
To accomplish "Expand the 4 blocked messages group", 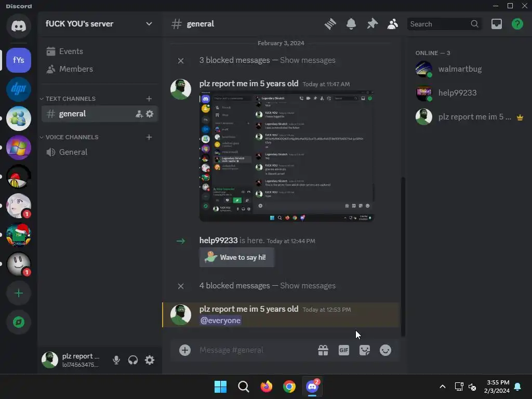I will (x=308, y=286).
